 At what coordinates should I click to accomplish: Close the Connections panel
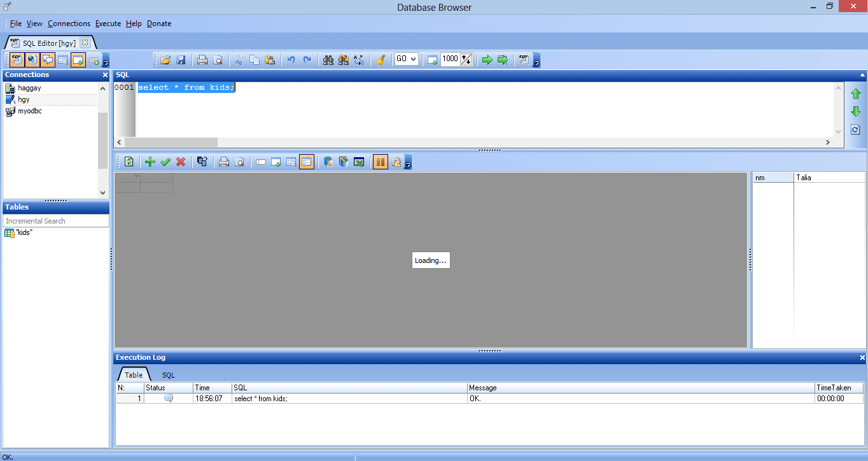coord(105,75)
